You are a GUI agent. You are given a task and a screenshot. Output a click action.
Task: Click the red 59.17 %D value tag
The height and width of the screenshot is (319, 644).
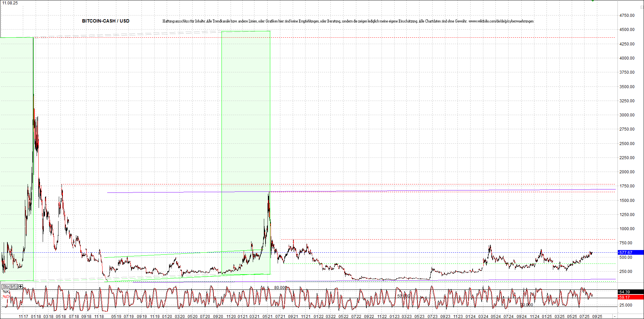(631, 297)
